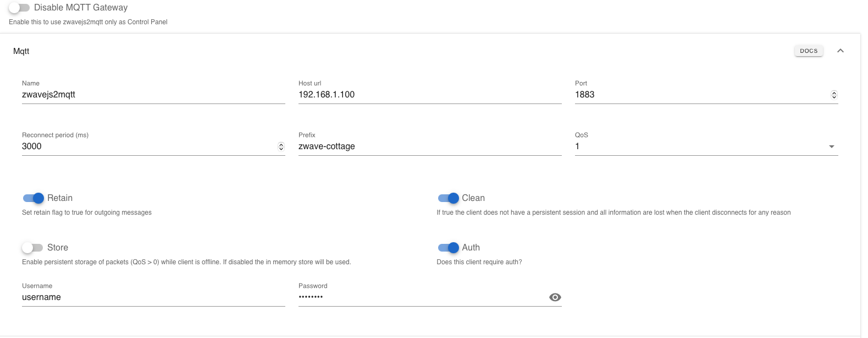Image resolution: width=868 pixels, height=338 pixels.
Task: Show password with the eye icon
Action: (555, 297)
